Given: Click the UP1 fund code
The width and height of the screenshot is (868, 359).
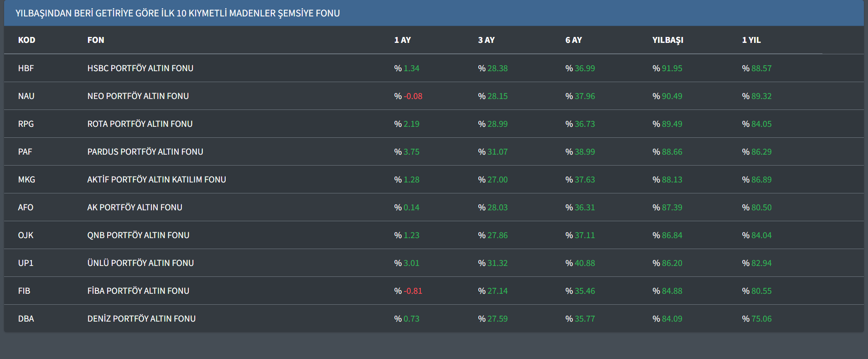Looking at the screenshot, I should click(x=26, y=263).
